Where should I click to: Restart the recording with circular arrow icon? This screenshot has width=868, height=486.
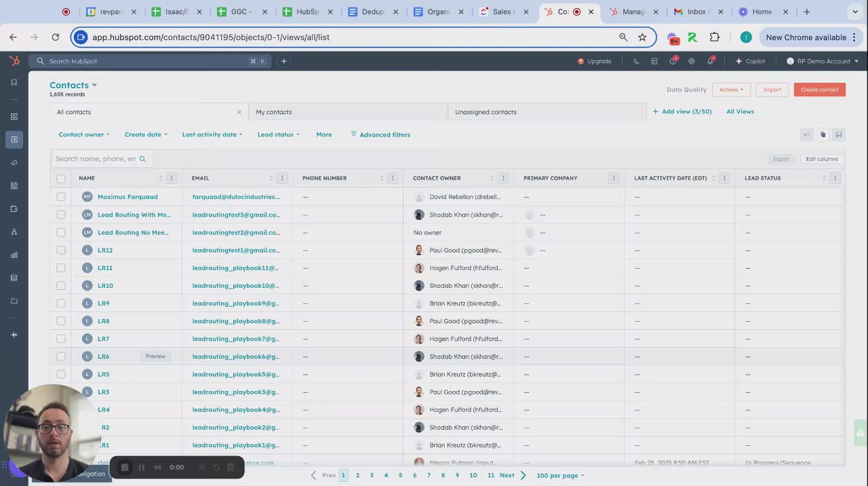click(x=216, y=467)
